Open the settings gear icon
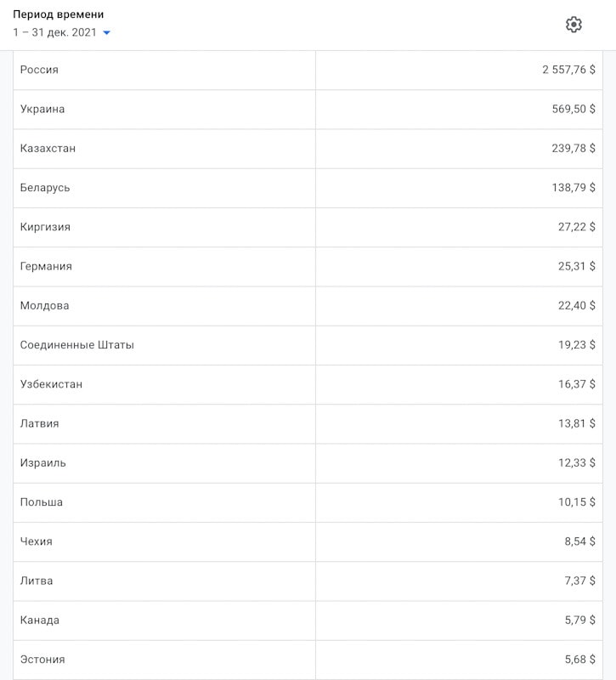The height and width of the screenshot is (680, 616). tap(574, 25)
